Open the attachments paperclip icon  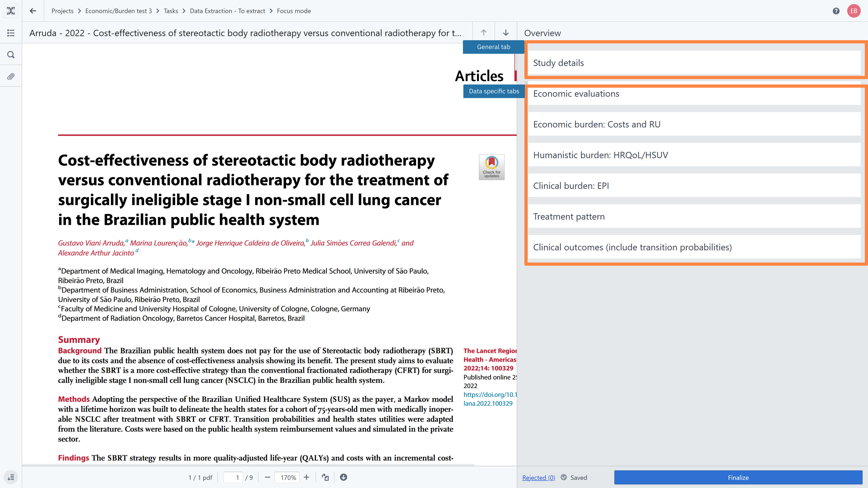click(11, 76)
